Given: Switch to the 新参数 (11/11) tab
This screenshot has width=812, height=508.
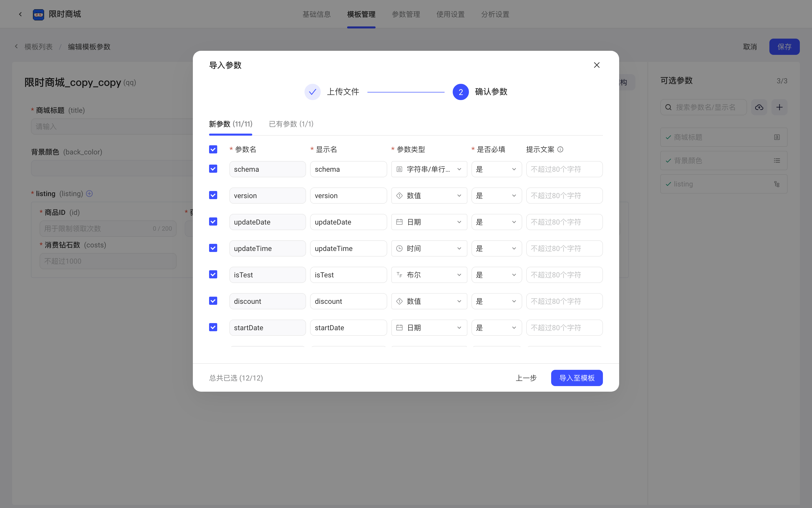Looking at the screenshot, I should 230,124.
